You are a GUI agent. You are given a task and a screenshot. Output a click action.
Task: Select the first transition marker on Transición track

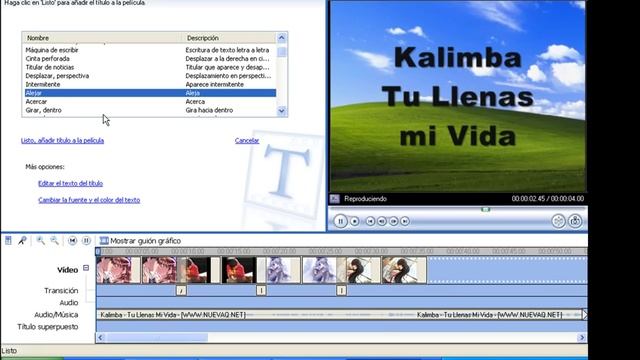[x=181, y=290]
